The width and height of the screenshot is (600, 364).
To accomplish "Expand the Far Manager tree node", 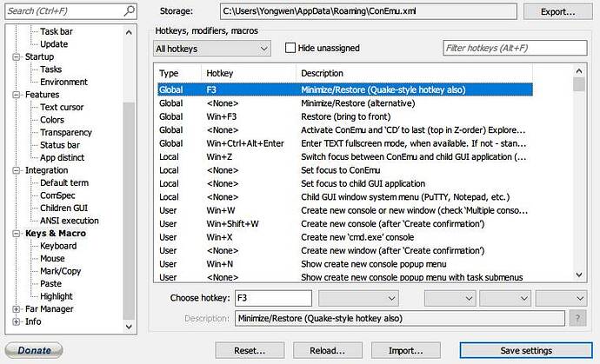I will click(17, 308).
